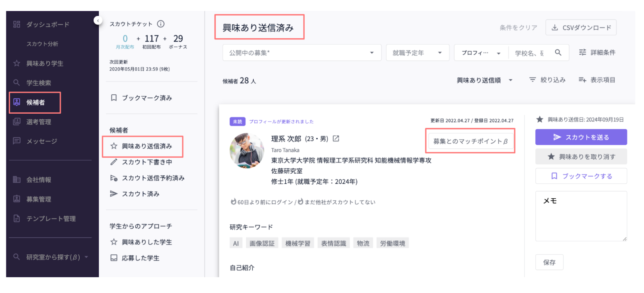Click into the メモ text area

click(x=581, y=220)
